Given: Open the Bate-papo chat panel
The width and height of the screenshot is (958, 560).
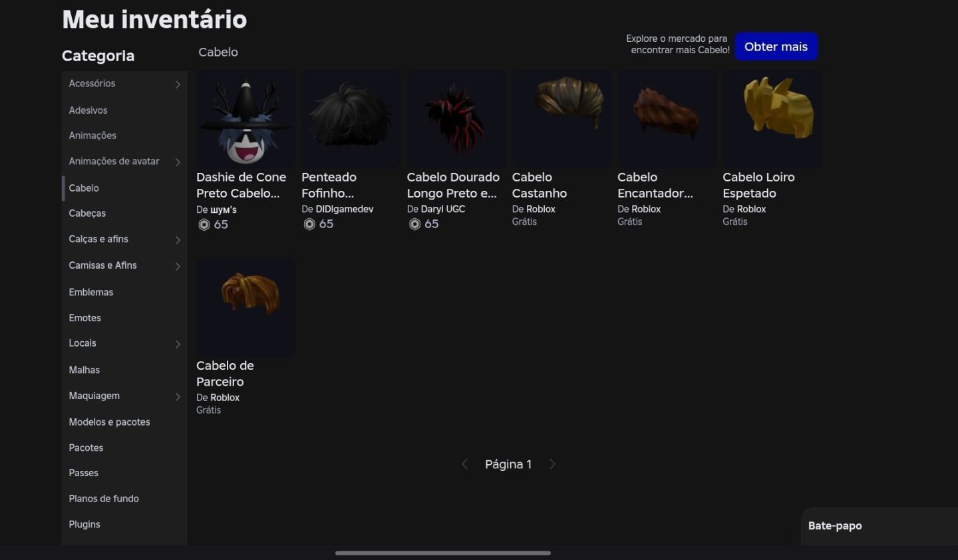Looking at the screenshot, I should coord(879,526).
